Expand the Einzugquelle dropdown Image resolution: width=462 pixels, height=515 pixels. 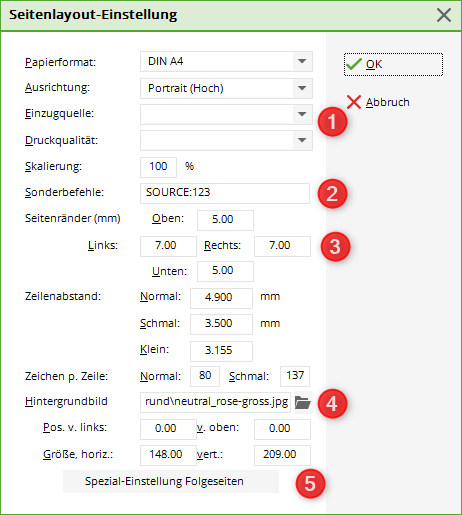[x=302, y=114]
